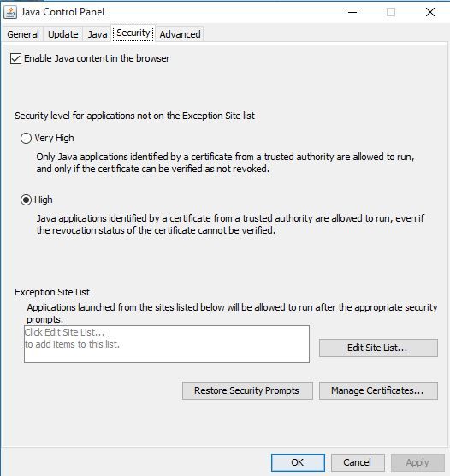Click the Cancel button
The image size is (450, 476).
click(358, 462)
